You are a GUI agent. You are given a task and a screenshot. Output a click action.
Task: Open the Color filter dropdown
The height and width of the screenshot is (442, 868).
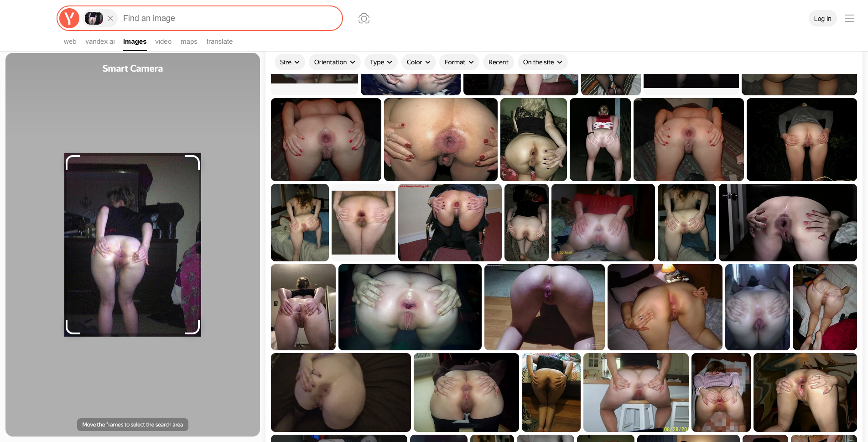click(x=418, y=62)
